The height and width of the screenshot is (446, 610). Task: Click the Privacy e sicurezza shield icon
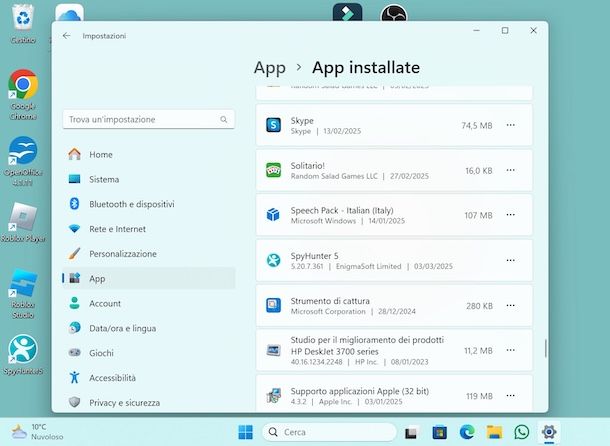click(74, 402)
